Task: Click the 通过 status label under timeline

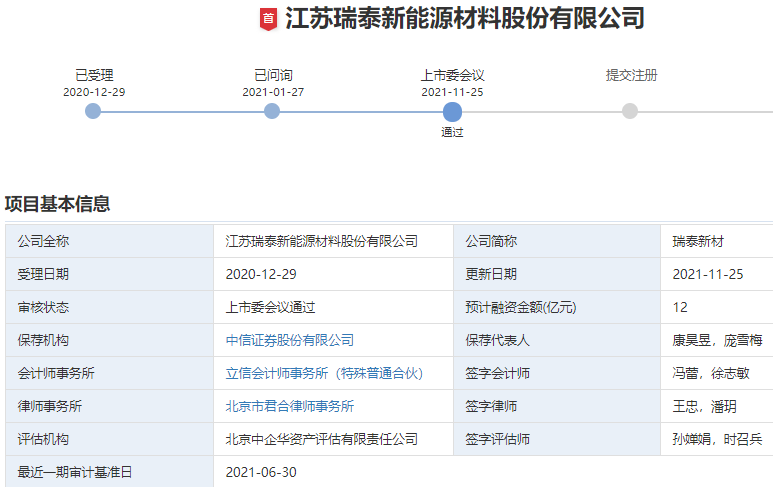Action: (x=452, y=132)
